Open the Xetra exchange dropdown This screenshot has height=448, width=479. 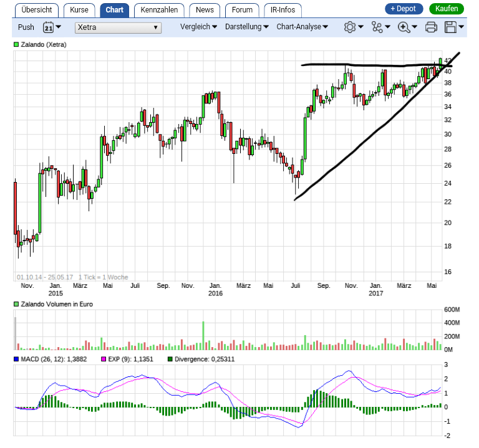[x=118, y=27]
